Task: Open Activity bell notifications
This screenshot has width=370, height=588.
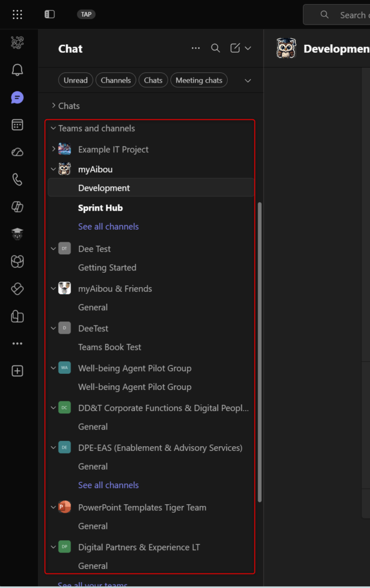Action: [17, 69]
